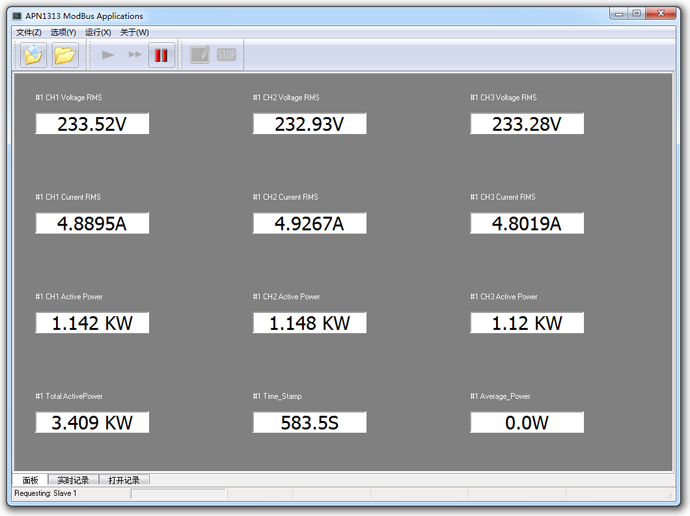Click the application icon in title bar
Screen dimensions: 690x516
(17, 16)
